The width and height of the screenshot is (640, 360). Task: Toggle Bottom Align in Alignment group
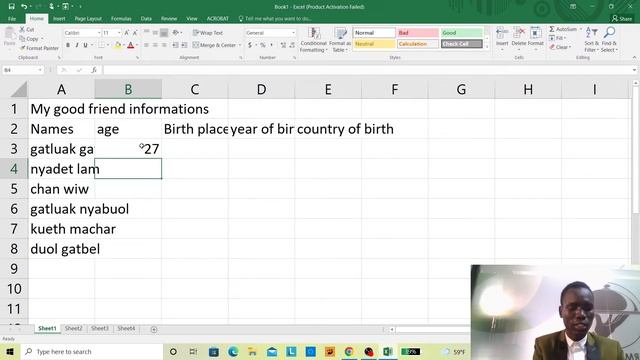pos(164,33)
